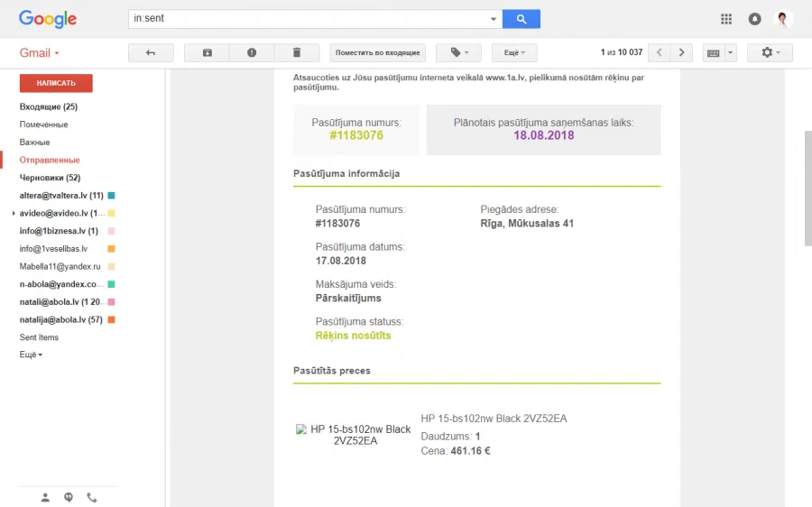Click the yellow swatch next to avideo@avideo.lv
This screenshot has height=507, width=812.
coord(111,214)
